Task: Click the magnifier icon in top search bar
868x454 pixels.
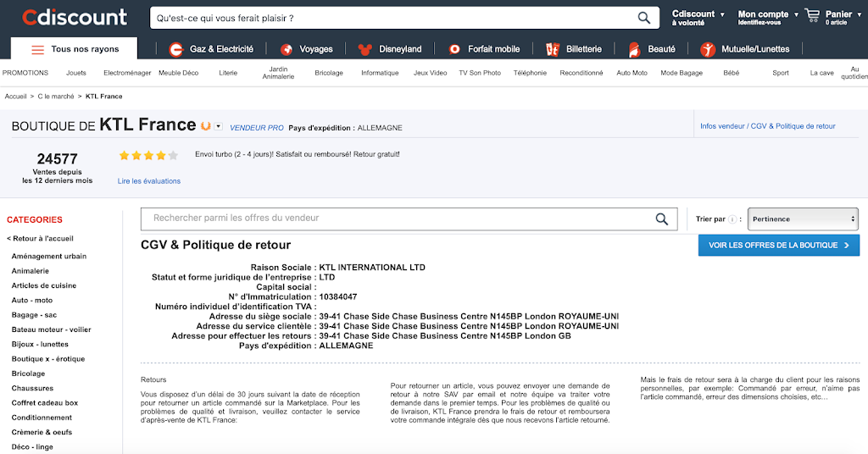Action: [x=644, y=18]
